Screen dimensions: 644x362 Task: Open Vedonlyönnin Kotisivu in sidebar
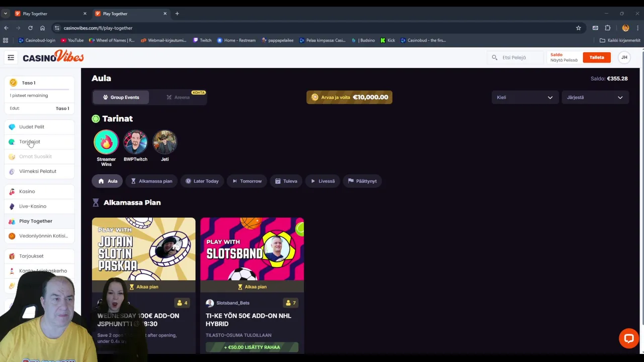[39, 236]
